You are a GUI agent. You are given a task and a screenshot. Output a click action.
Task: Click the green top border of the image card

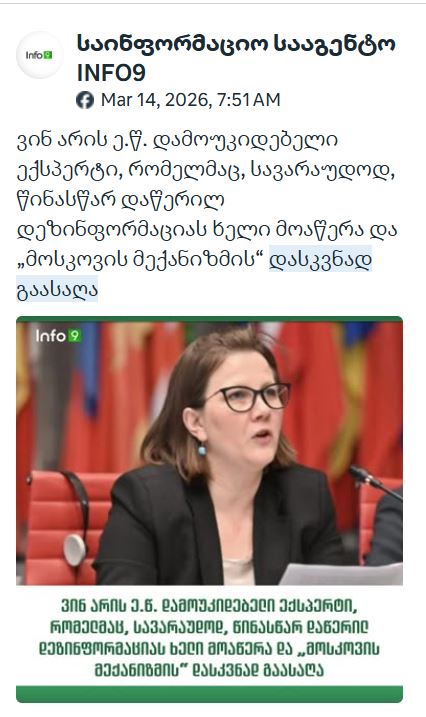click(209, 319)
